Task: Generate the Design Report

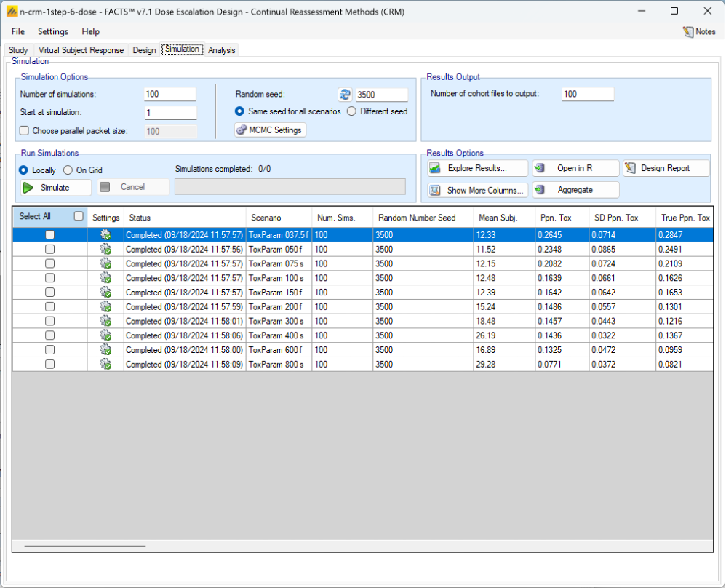Action: click(666, 168)
